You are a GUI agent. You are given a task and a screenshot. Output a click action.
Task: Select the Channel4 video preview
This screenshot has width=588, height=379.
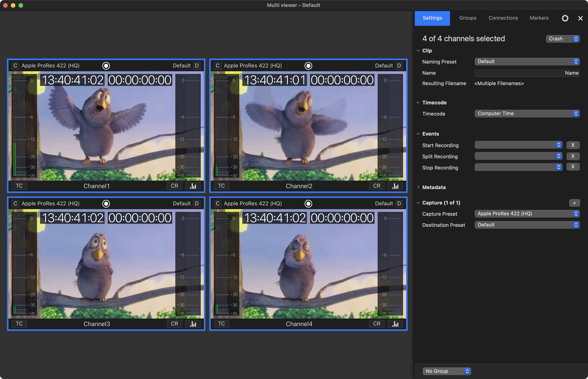(308, 264)
